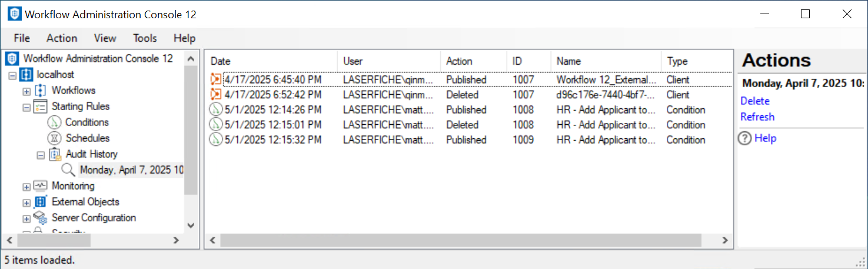
Task: Click the Workflows tree node icon
Action: pyautogui.click(x=40, y=91)
